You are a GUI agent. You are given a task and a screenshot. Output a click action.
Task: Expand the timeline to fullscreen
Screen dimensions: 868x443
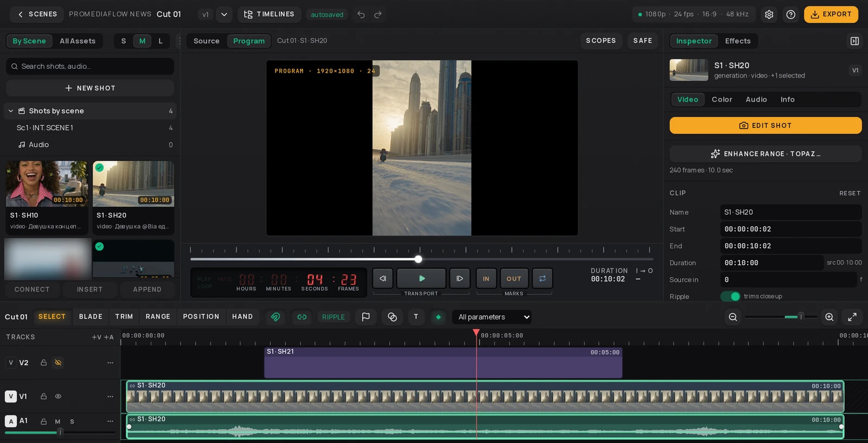pos(852,317)
